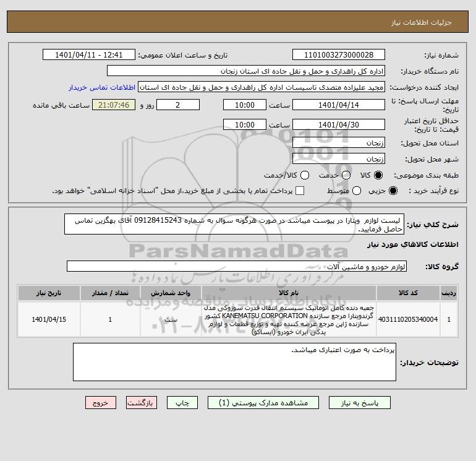Click the days remaining field showing 2
The height and width of the screenshot is (461, 476).
[178, 105]
